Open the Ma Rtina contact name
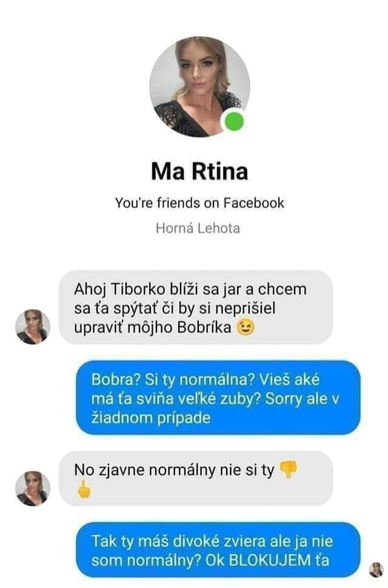The image size is (388, 588). pos(199,171)
